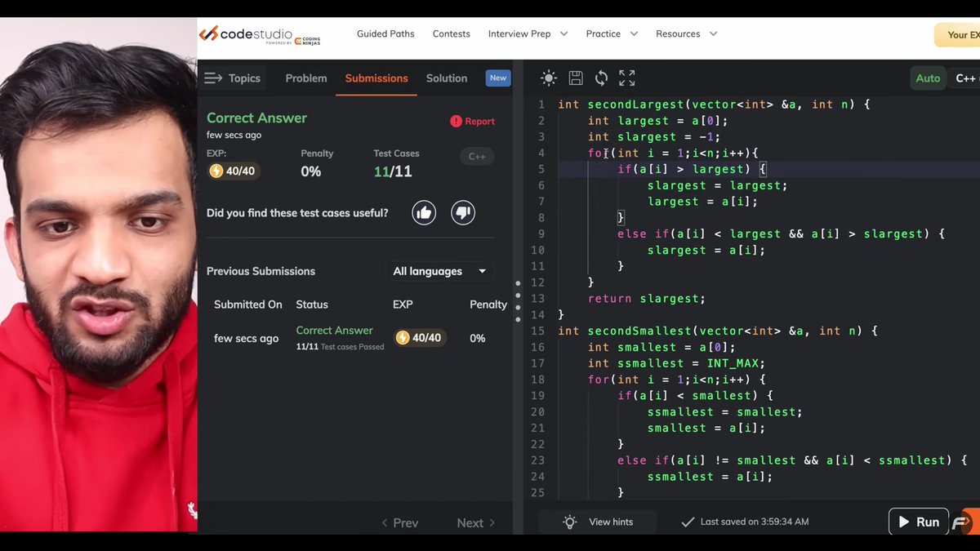Switch to the Solution tab

tap(447, 78)
